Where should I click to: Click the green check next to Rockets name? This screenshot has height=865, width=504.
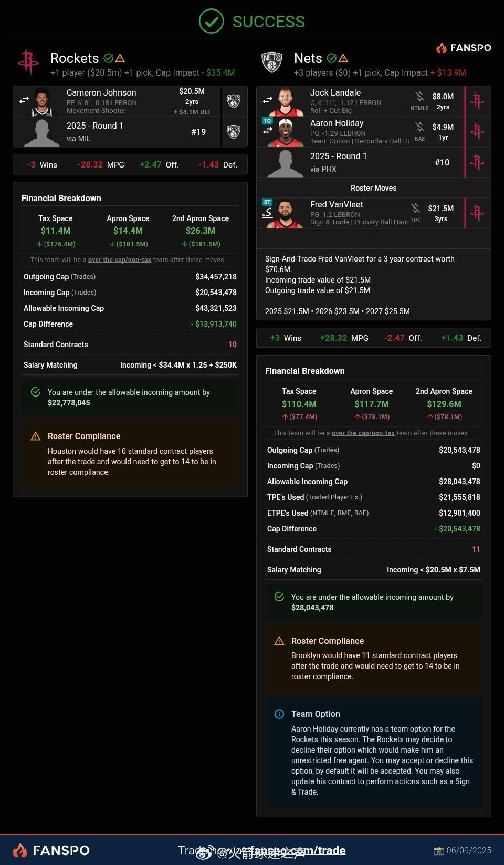click(x=109, y=58)
